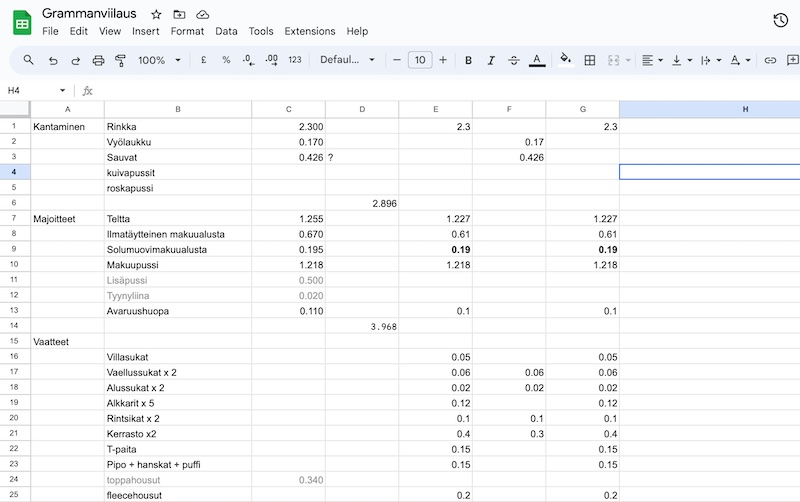800x502 pixels.
Task: Click the format as percent button
Action: 226,60
